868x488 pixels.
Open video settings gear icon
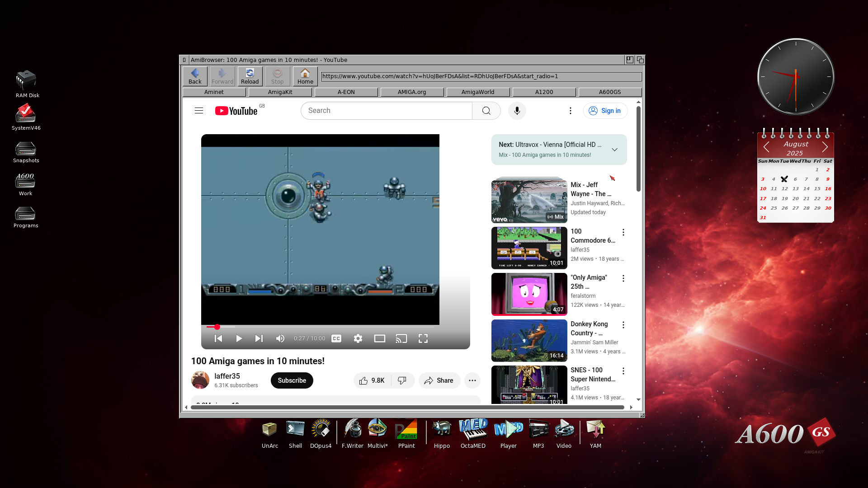(358, 338)
